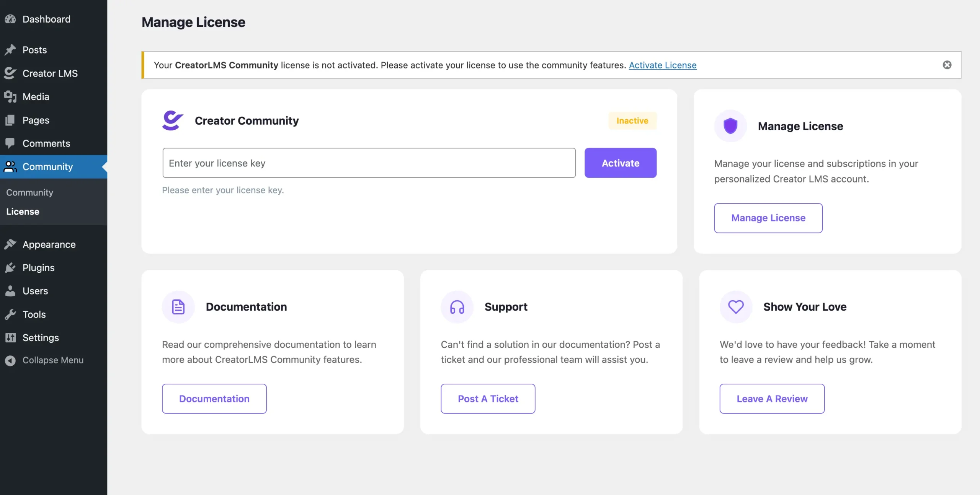Screen dimensions: 980x495
Task: Dismiss the license activation notice
Action: [947, 65]
